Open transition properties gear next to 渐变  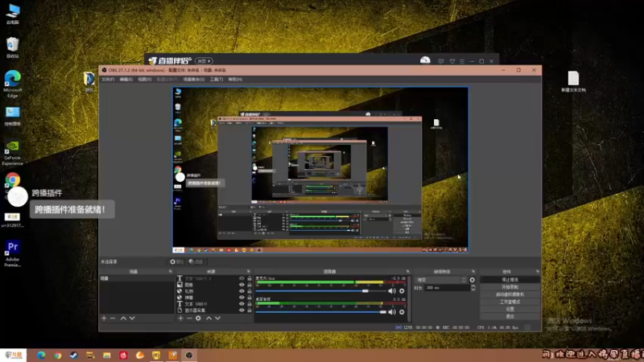tap(473, 280)
